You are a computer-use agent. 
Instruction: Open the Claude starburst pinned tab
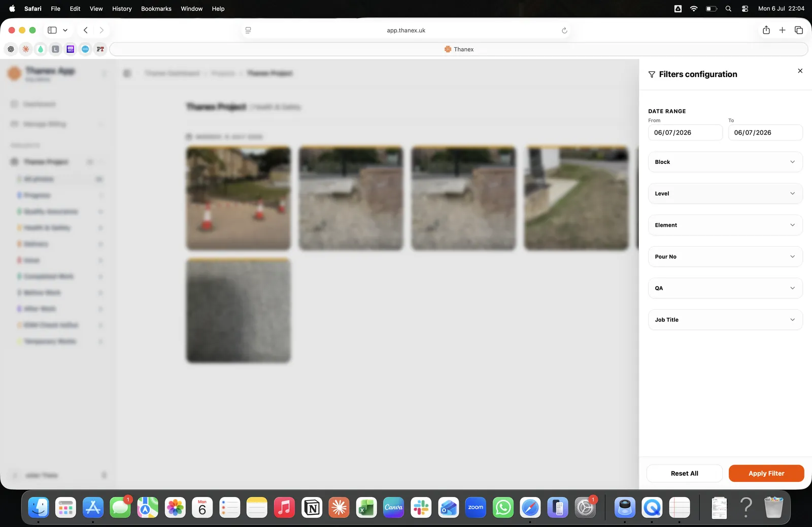26,49
